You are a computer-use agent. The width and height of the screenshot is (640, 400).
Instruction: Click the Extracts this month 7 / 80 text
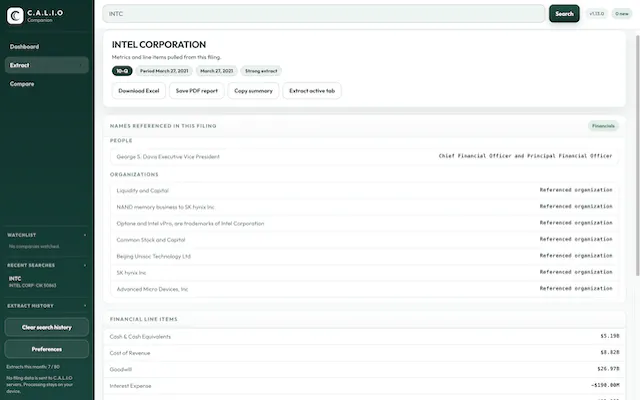tap(33, 367)
